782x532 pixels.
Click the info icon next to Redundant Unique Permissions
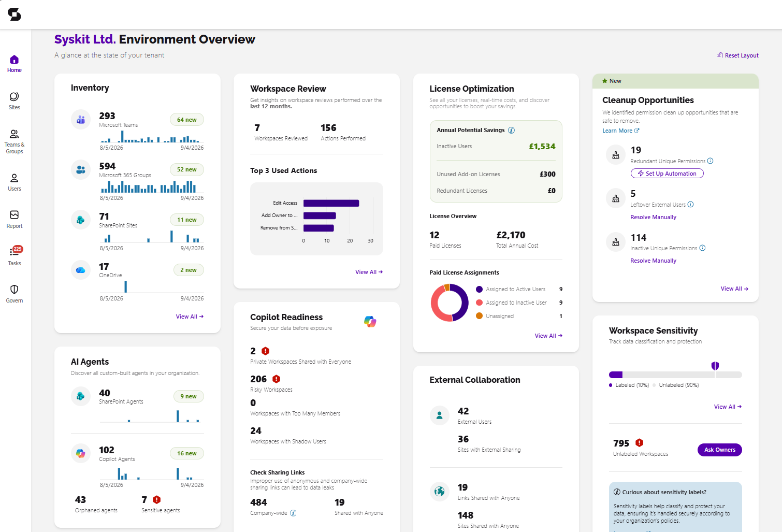(x=710, y=161)
